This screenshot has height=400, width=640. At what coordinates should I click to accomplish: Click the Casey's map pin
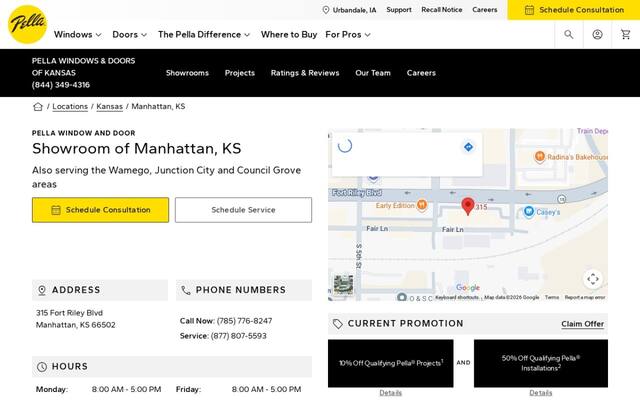(x=529, y=211)
